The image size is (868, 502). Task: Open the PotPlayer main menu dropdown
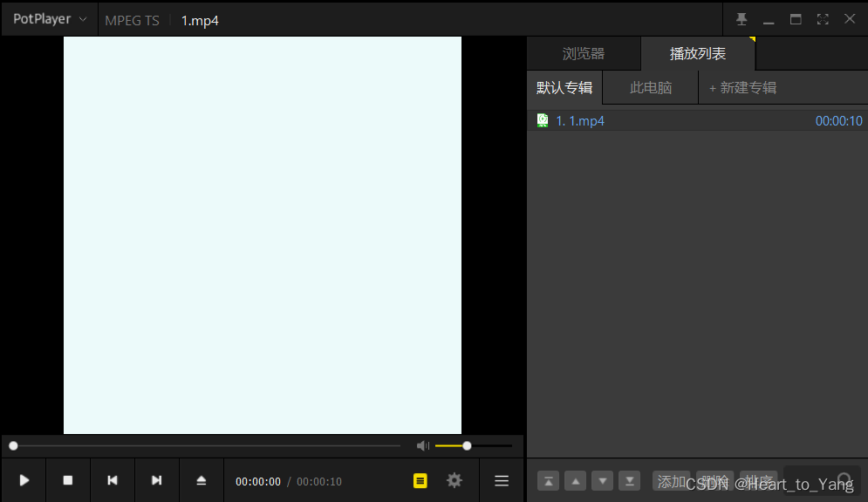click(x=50, y=19)
